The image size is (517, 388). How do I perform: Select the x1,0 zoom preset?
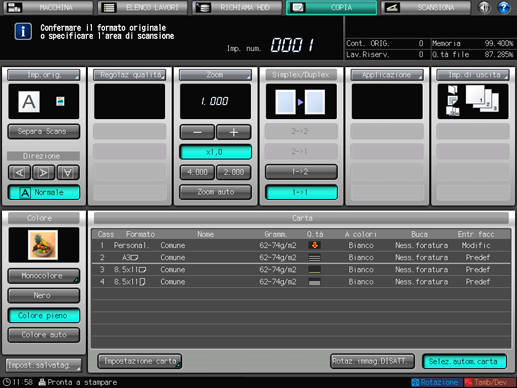[x=215, y=152]
